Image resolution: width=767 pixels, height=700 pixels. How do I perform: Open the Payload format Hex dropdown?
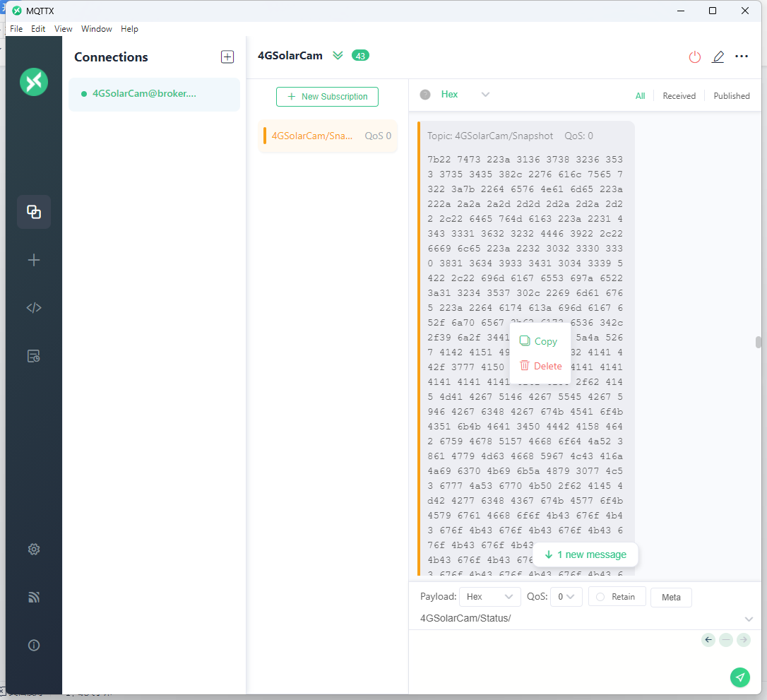pyautogui.click(x=489, y=597)
